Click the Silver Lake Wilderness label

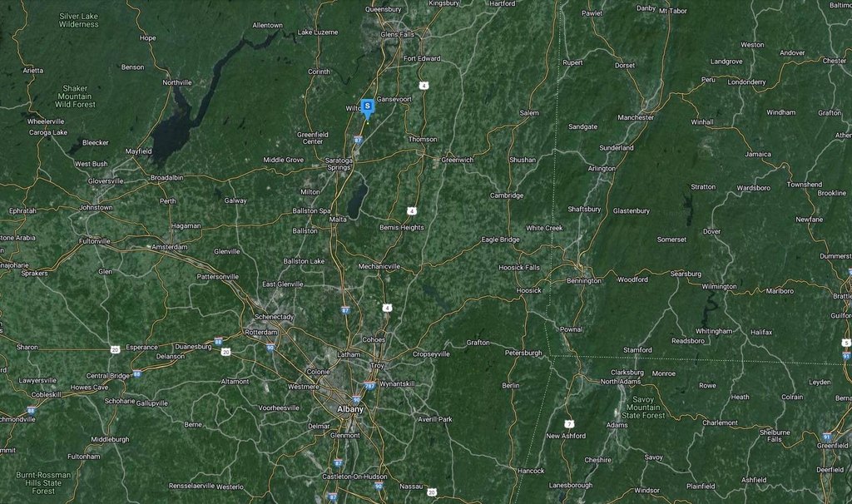click(x=79, y=20)
